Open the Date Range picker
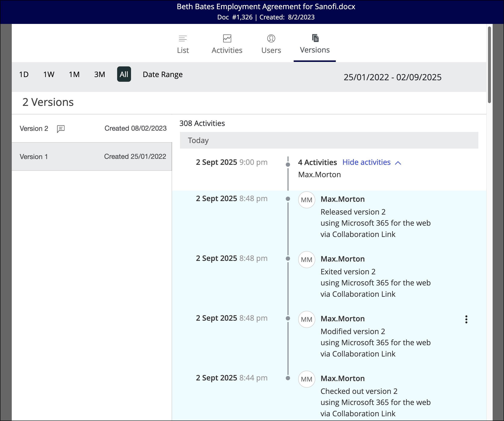504x421 pixels. click(162, 74)
